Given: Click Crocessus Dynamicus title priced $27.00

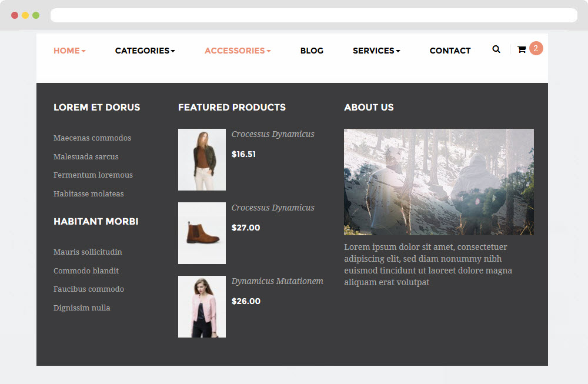Looking at the screenshot, I should [273, 208].
